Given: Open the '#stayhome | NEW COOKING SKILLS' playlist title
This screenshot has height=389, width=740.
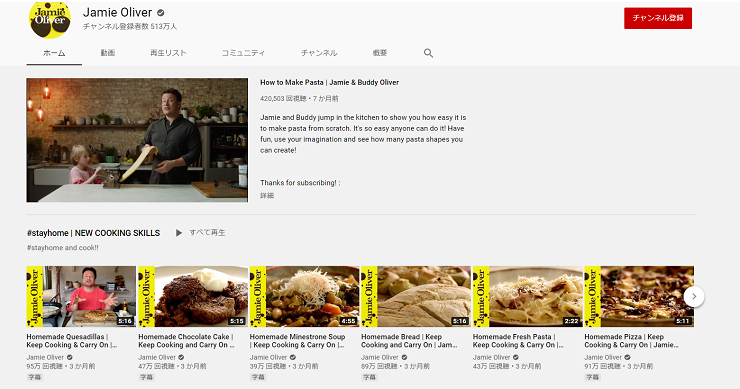Looking at the screenshot, I should click(93, 233).
